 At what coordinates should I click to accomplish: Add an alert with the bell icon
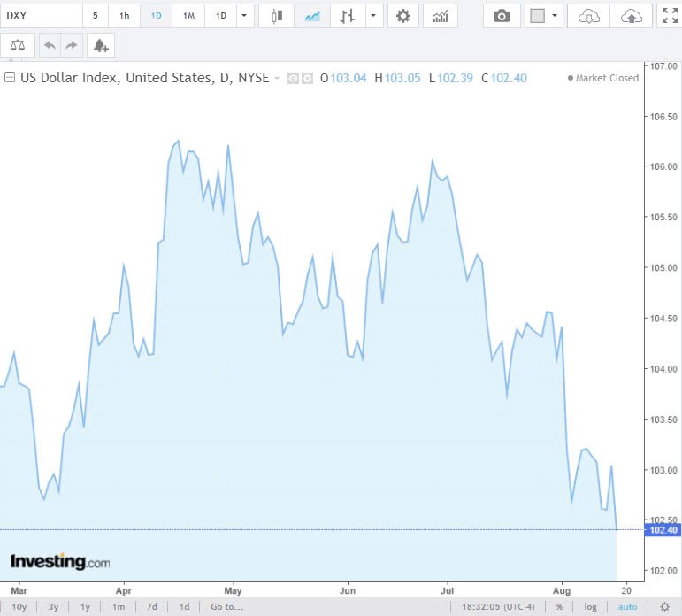pyautogui.click(x=100, y=45)
